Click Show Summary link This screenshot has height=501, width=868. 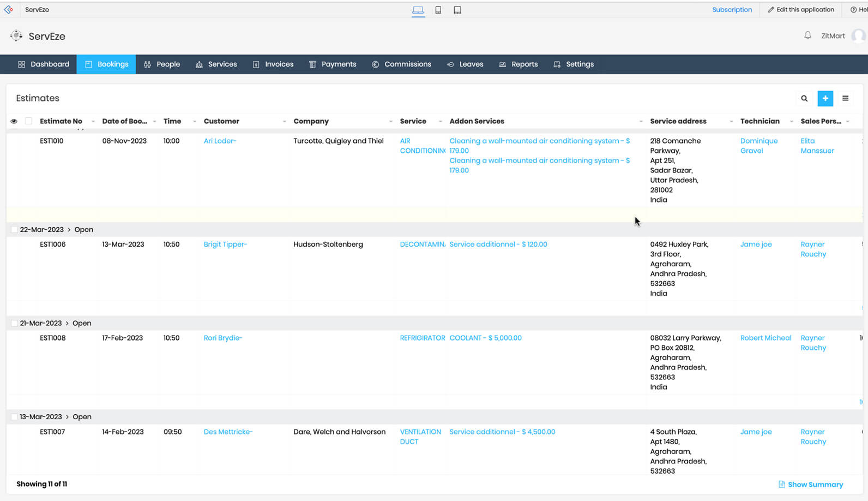tap(811, 485)
